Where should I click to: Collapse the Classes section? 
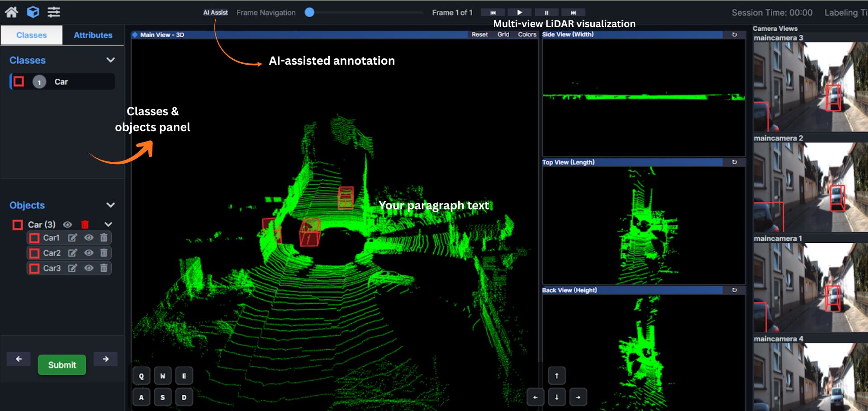[110, 60]
